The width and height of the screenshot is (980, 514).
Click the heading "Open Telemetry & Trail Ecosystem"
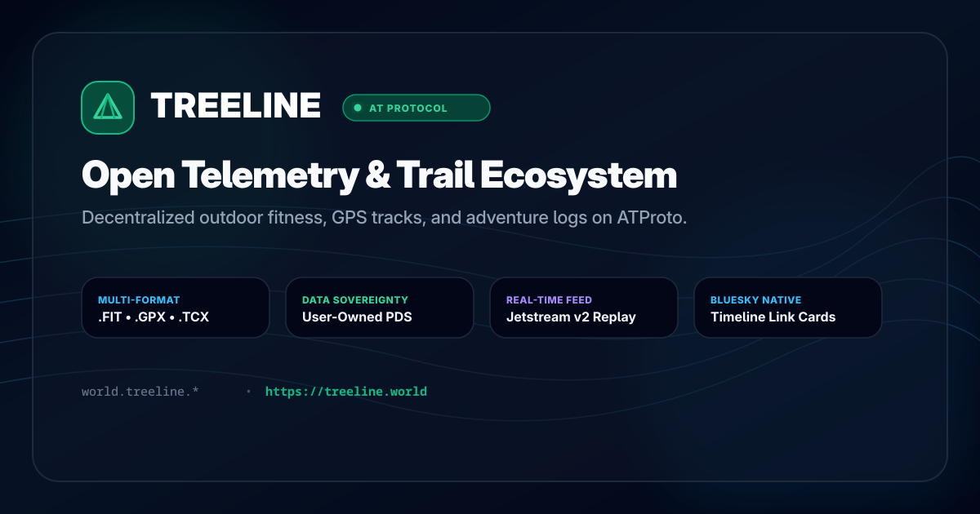[x=380, y=176]
